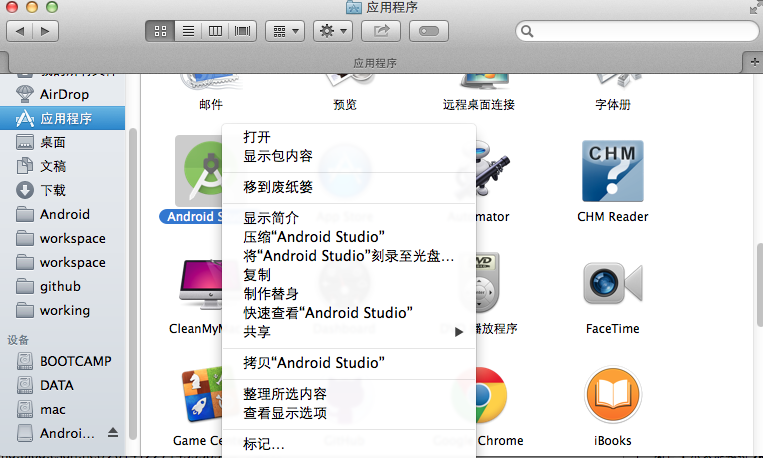Click the 预览 app label
The width and height of the screenshot is (763, 458).
tap(345, 105)
